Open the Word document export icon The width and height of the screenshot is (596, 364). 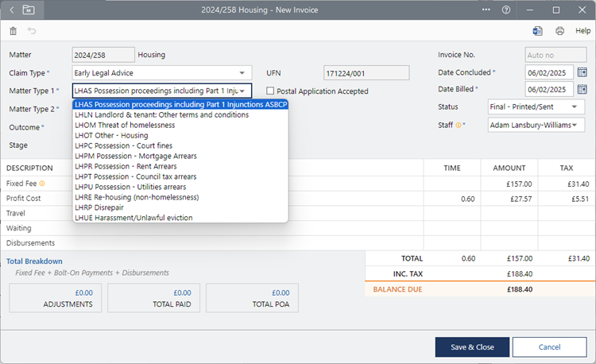tap(538, 31)
